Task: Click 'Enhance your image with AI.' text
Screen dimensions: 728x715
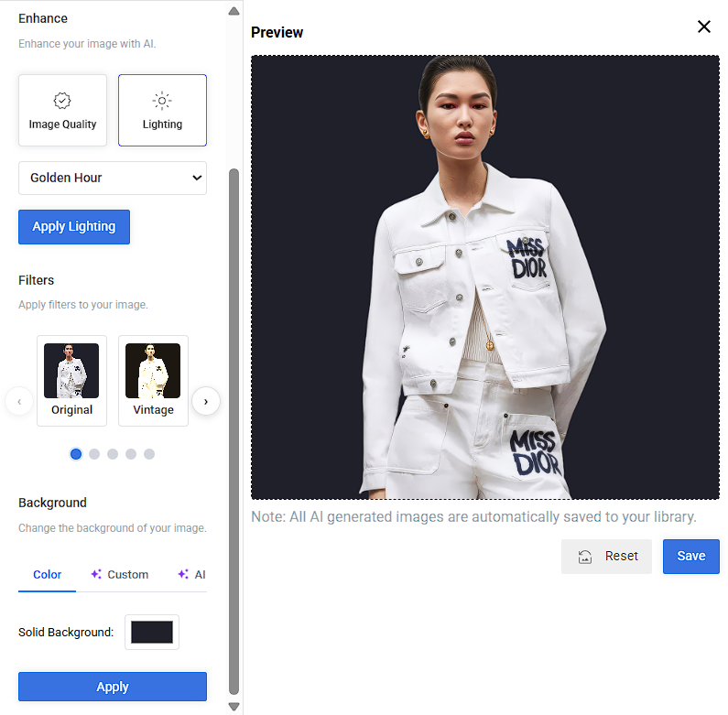Action: coord(87,44)
